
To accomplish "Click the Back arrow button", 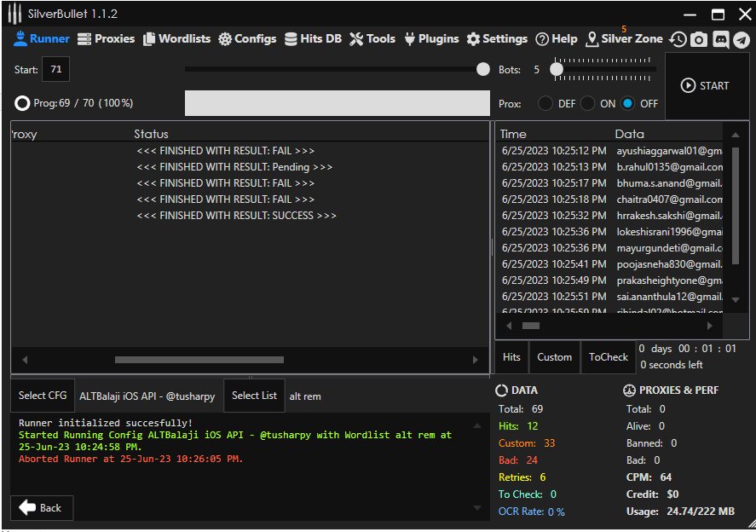I will click(x=41, y=508).
